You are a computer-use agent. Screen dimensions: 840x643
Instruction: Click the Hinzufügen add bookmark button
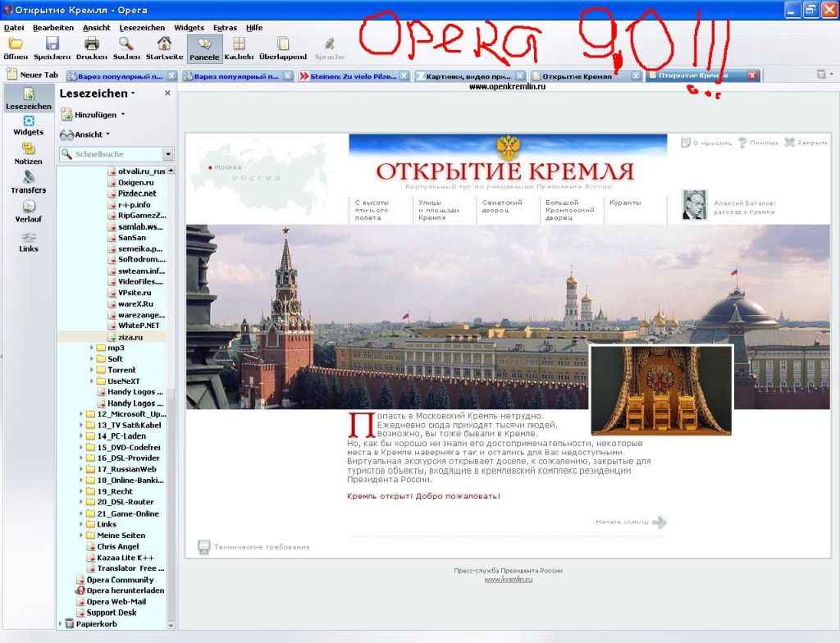93,115
